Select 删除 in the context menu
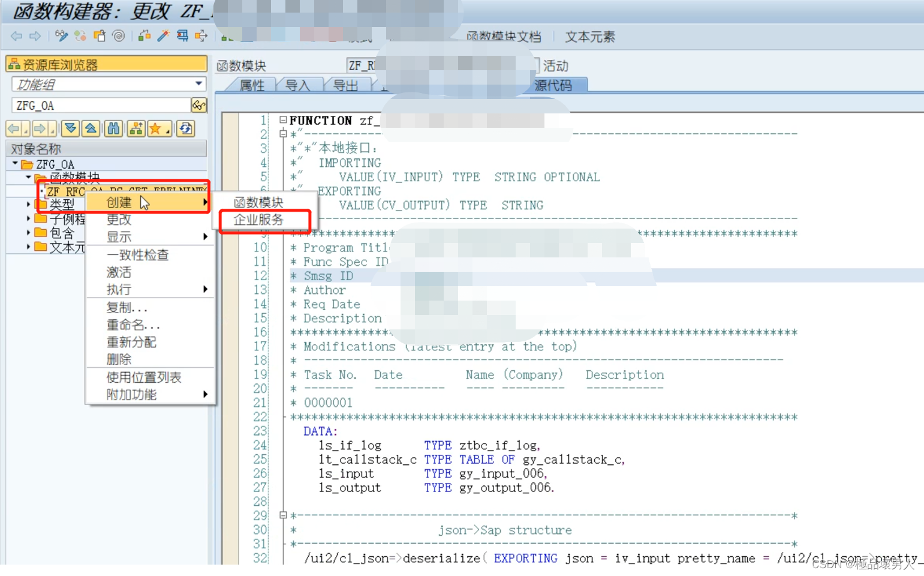This screenshot has width=924, height=576. point(119,359)
